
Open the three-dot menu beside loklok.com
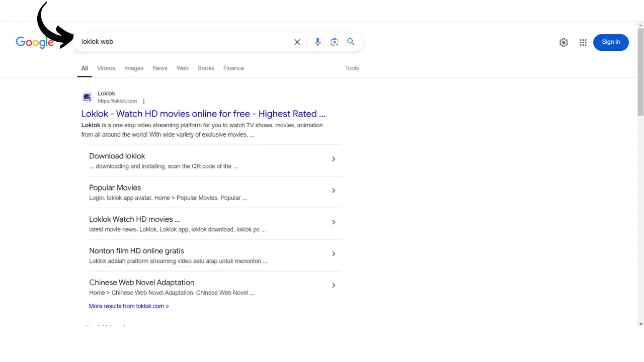pyautogui.click(x=144, y=101)
